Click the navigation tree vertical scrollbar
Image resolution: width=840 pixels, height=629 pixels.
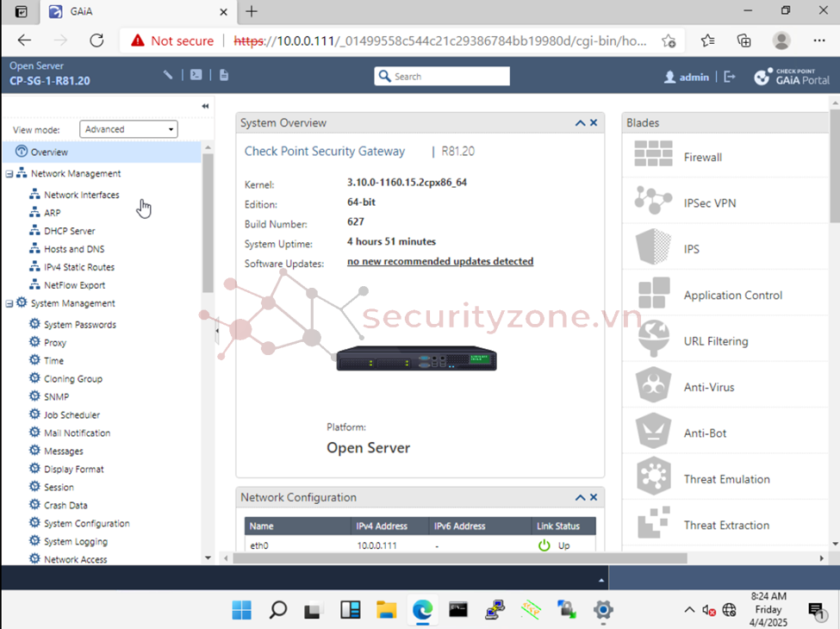tap(208, 222)
